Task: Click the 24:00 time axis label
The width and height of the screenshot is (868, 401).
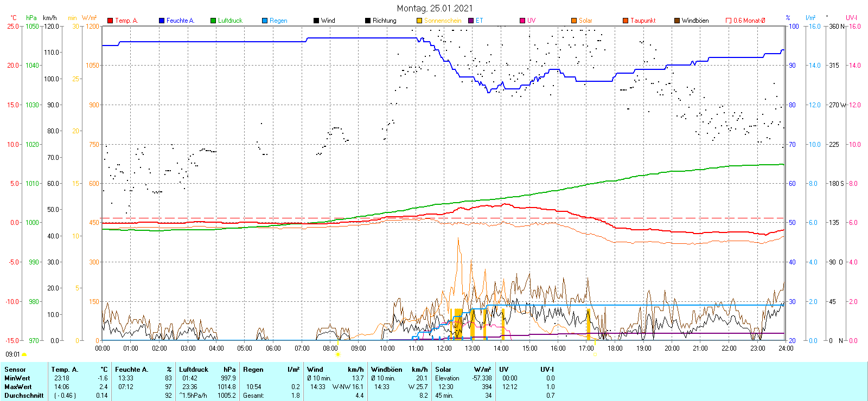Action: click(x=786, y=348)
